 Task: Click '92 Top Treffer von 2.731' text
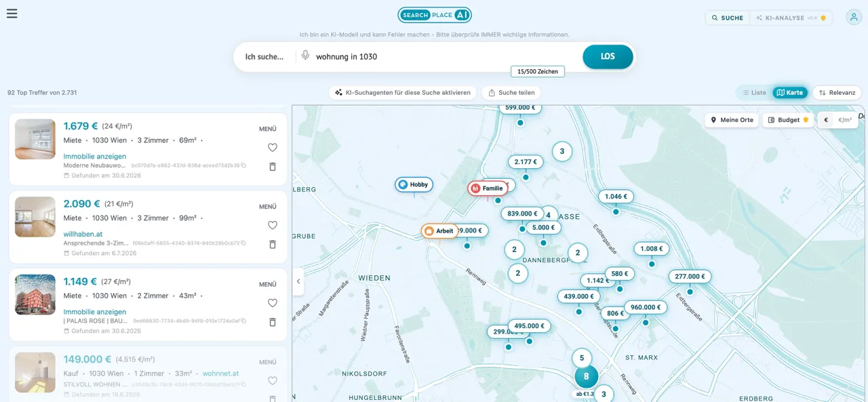[42, 93]
